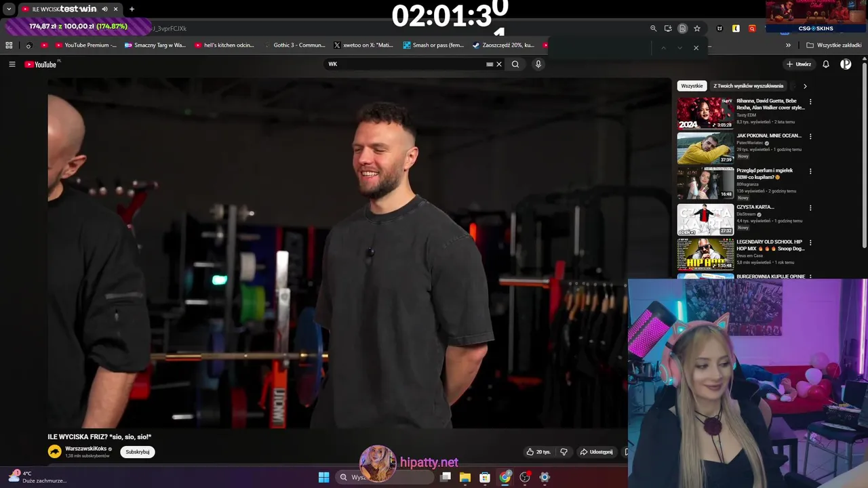
Task: Share the video via Udostępnij
Action: pyautogui.click(x=596, y=452)
